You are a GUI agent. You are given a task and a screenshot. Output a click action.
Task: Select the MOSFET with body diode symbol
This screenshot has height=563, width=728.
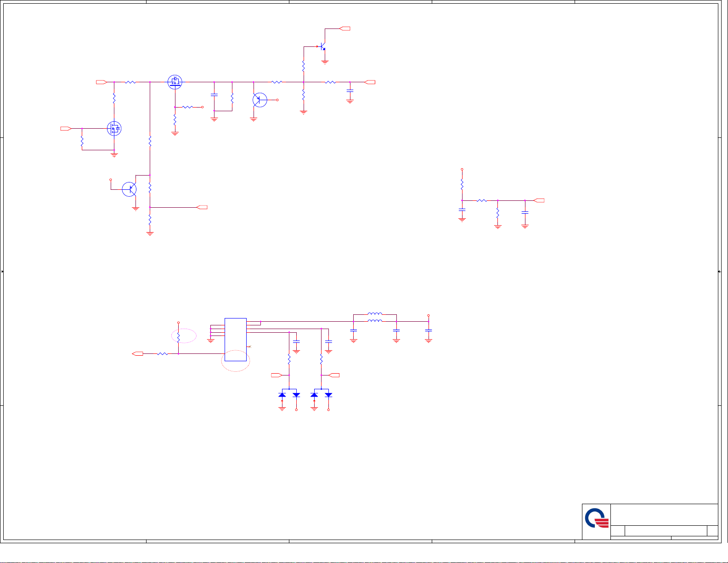tap(114, 128)
